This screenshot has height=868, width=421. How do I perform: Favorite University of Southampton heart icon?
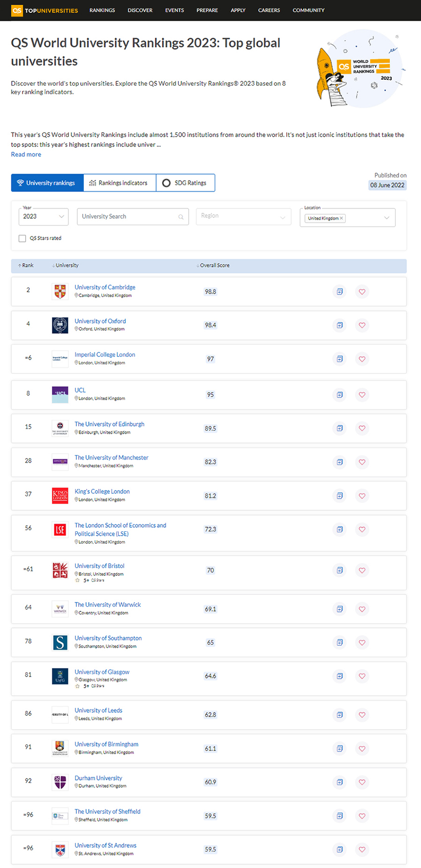(x=362, y=642)
